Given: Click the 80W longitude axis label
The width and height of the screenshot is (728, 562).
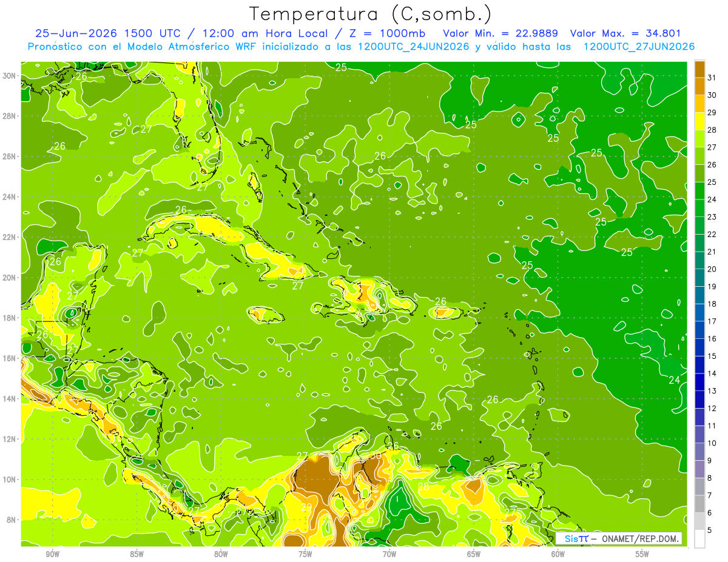Looking at the screenshot, I should click(x=221, y=555).
